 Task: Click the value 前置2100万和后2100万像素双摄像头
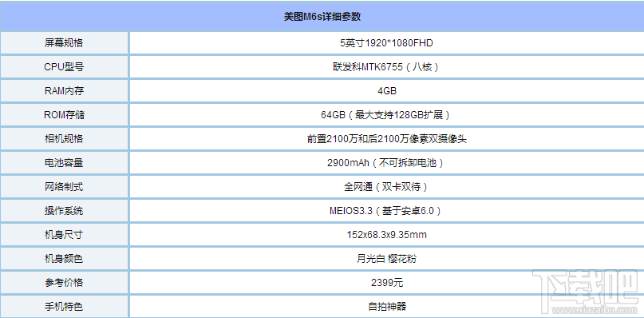(387, 139)
